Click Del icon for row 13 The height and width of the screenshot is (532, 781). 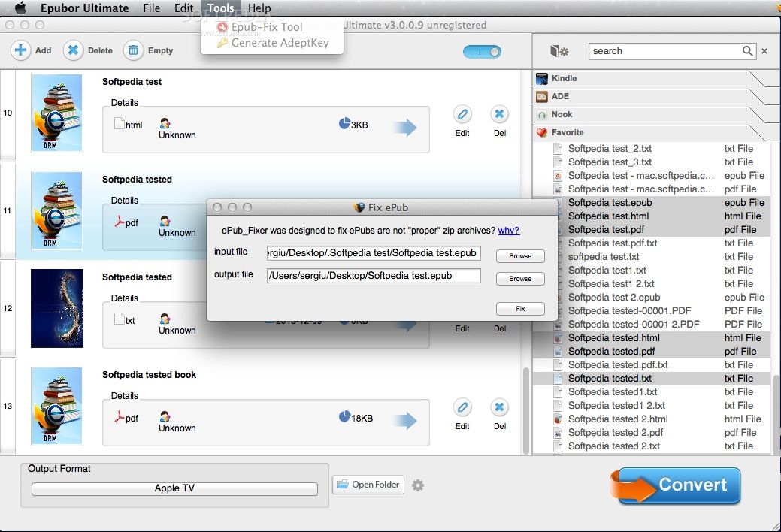click(500, 407)
